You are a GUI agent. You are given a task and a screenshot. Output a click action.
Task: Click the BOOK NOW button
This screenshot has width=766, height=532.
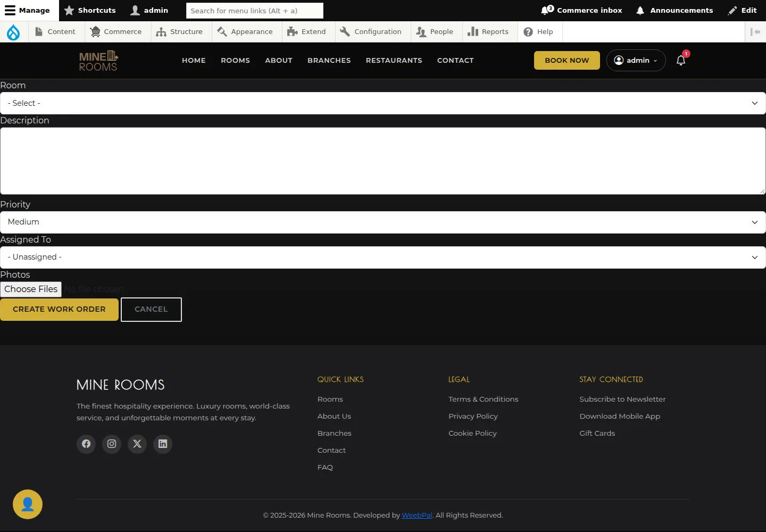567,60
